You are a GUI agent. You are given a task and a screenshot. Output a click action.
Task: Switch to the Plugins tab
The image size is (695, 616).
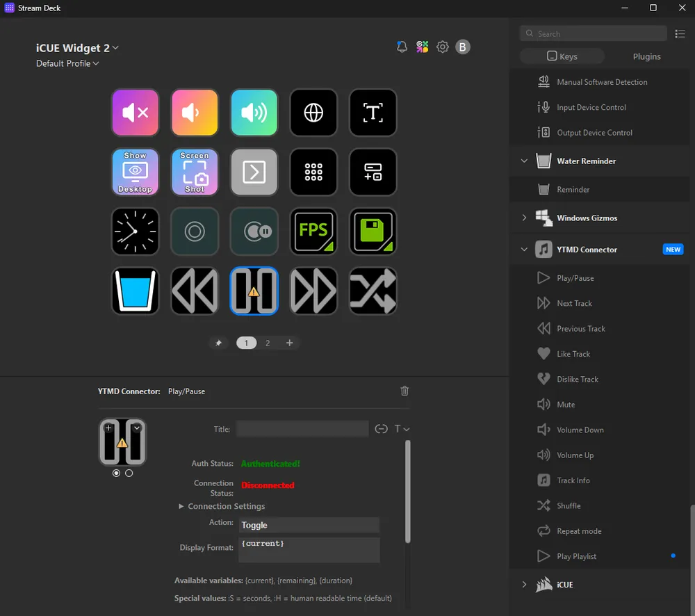(x=646, y=56)
